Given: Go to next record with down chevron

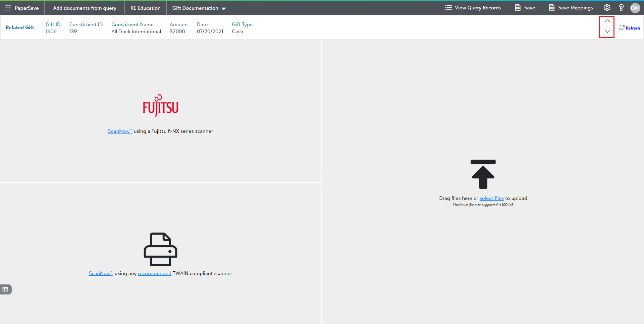Looking at the screenshot, I should [607, 32].
